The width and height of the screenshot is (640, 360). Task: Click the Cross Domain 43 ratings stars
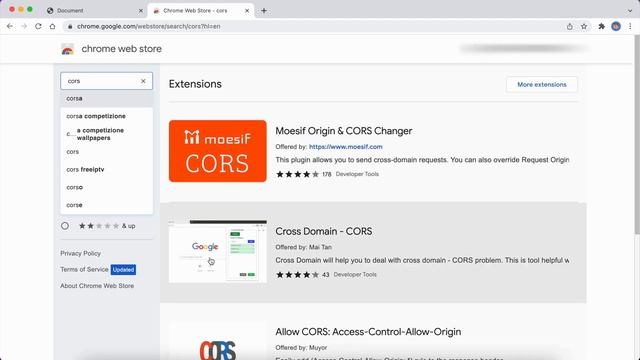click(297, 275)
